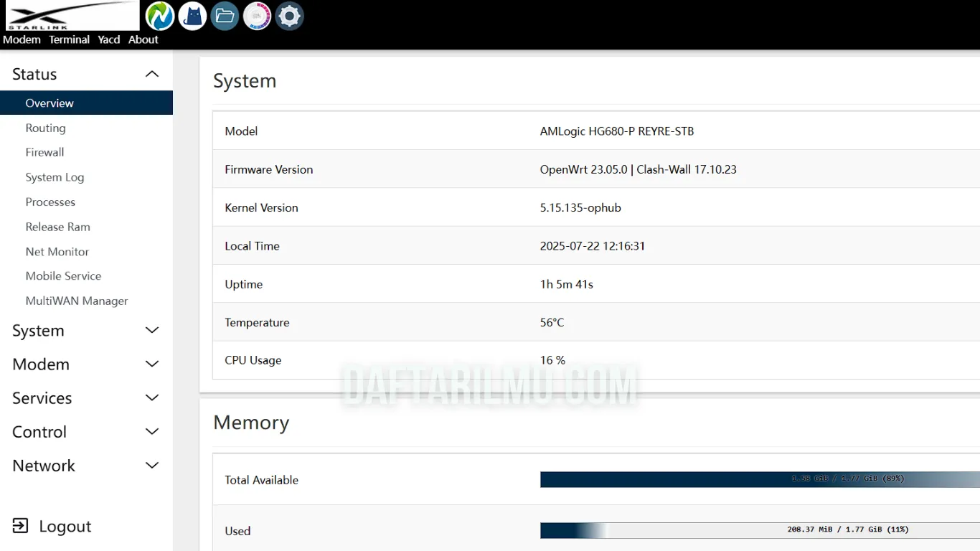Click the kernel value 5.15.135-ophub
Viewport: 980px width, 551px height.
[580, 207]
